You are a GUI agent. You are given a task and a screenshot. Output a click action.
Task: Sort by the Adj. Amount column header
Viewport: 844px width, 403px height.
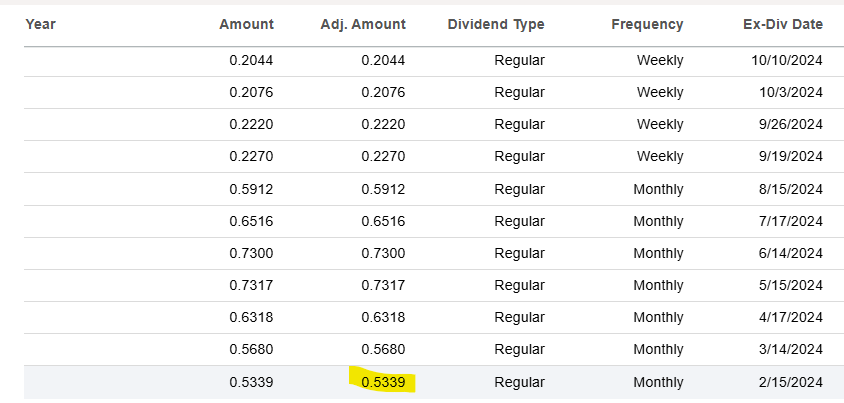tap(363, 24)
